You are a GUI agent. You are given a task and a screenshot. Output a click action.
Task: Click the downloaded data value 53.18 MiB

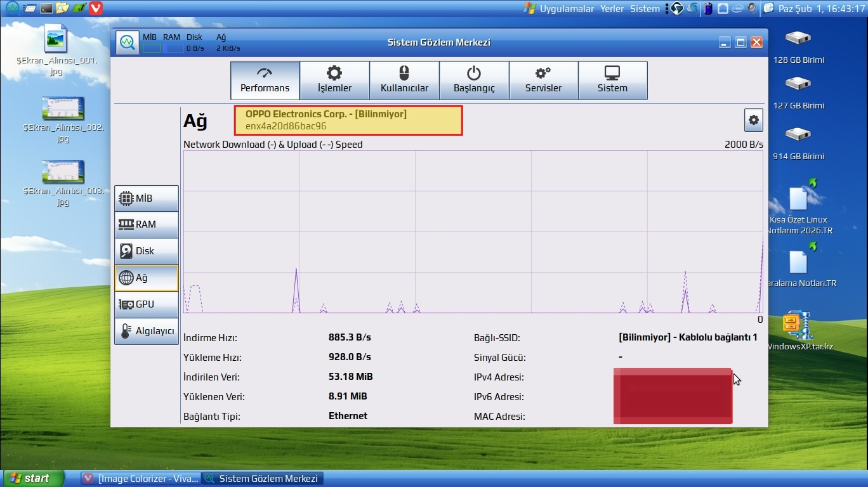tap(350, 377)
